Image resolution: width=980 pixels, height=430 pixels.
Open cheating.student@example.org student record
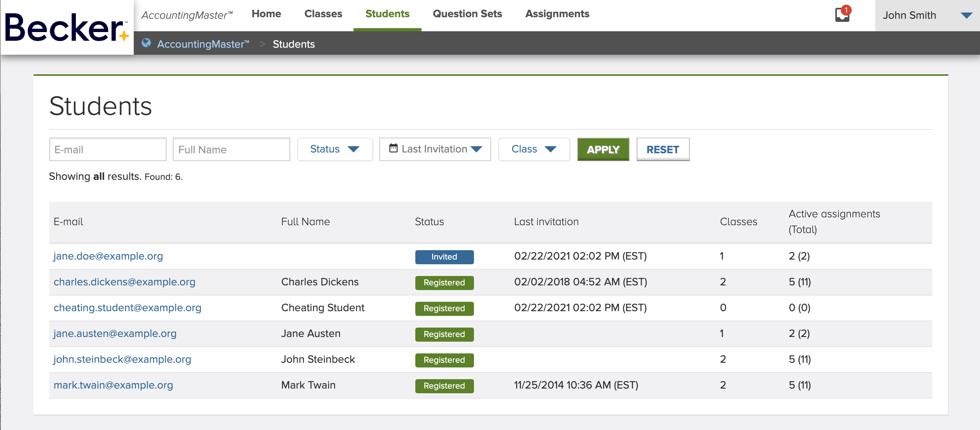[127, 308]
